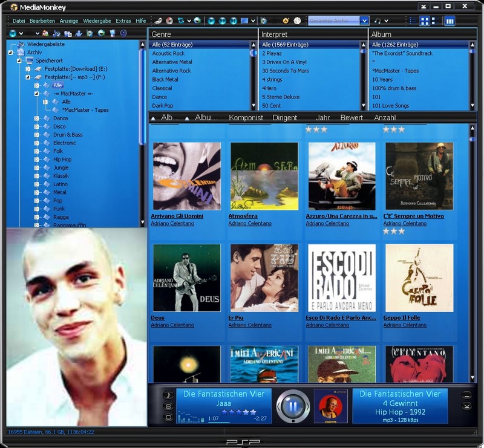Click the music note button in player panel
The width and height of the screenshot is (484, 448).
(x=168, y=395)
